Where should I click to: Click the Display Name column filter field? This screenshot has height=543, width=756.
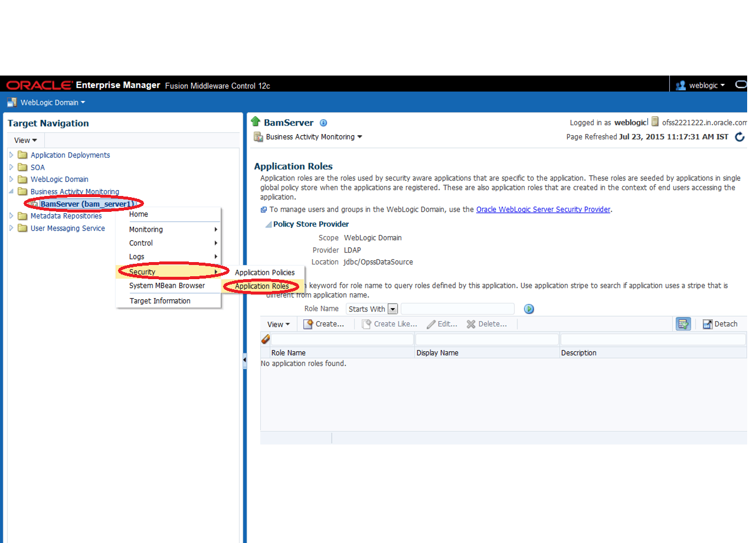[487, 340]
